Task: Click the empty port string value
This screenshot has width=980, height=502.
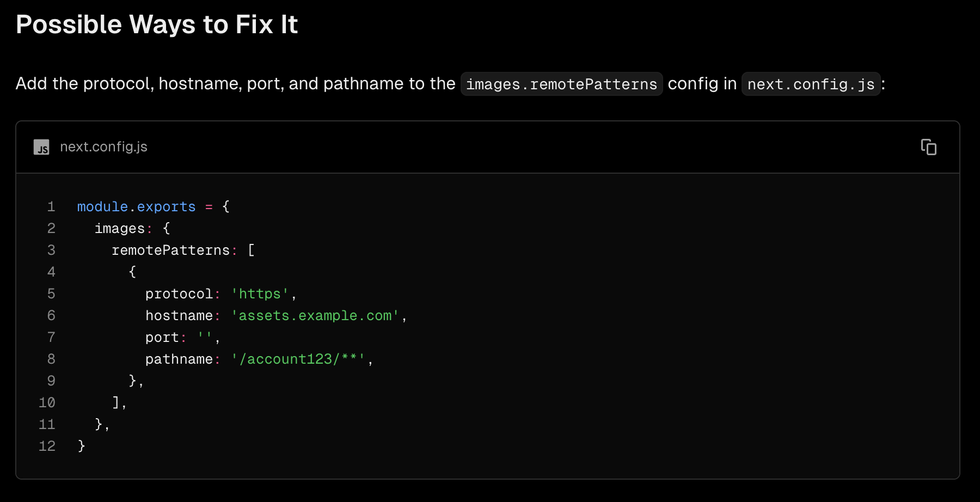Action: [205, 338]
